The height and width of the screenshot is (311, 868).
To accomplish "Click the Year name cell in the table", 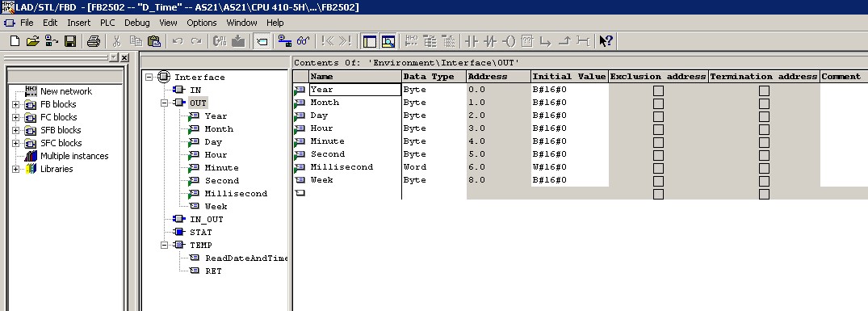I will click(354, 90).
